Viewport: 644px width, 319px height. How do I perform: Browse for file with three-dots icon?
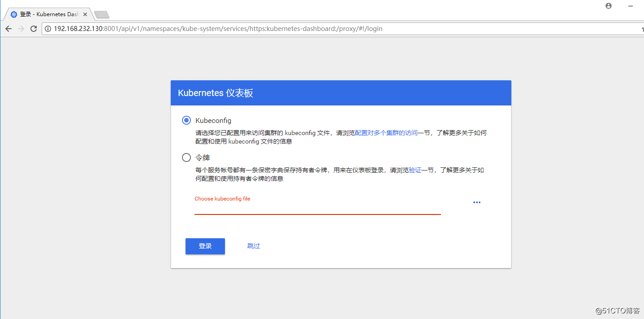(477, 202)
